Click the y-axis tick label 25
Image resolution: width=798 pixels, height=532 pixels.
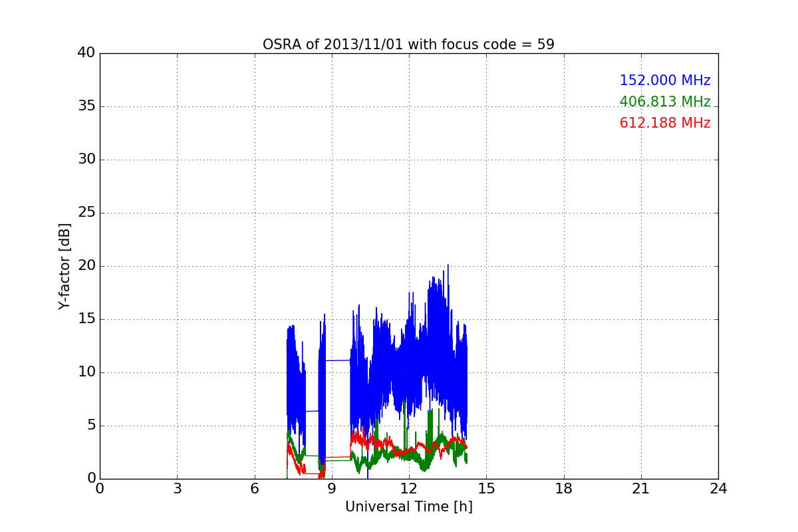coord(86,213)
